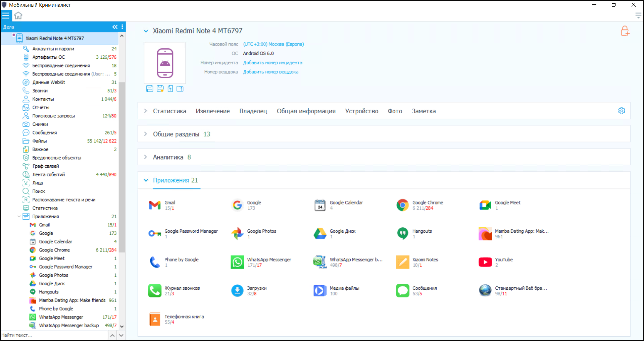Click Добавить номер вещдока link
This screenshot has height=341, width=644.
271,72
